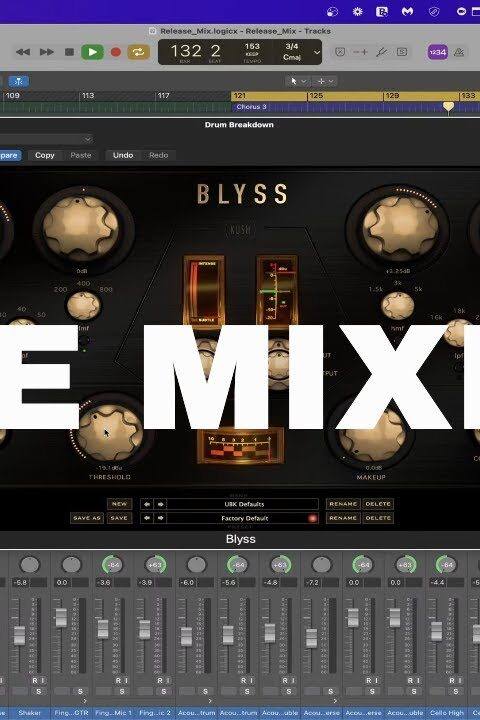
Task: Open the UBK Defaults bank field
Action: 243,504
